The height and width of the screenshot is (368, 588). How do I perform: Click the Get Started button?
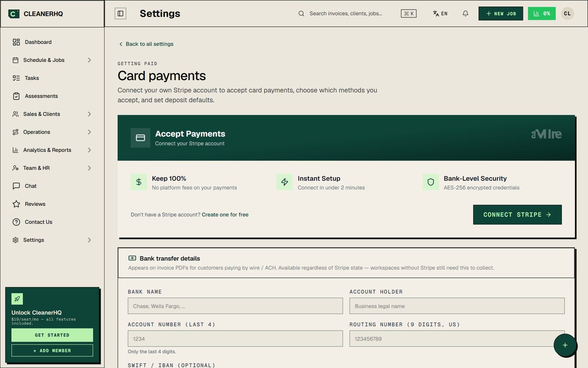[52, 335]
